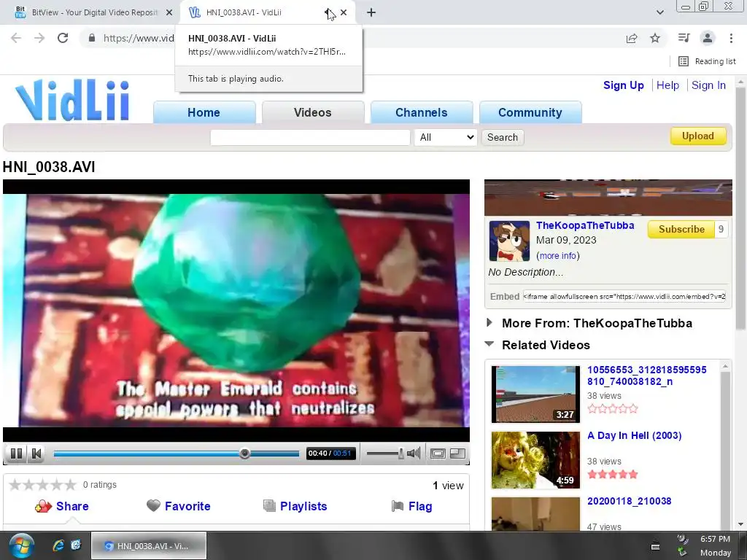The width and height of the screenshot is (747, 560).
Task: Subscribe to TheKoopaTheTubba channel
Action: pyautogui.click(x=681, y=229)
